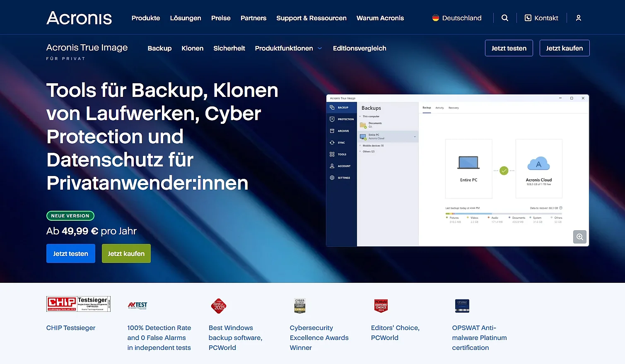The image size is (625, 364).
Task: Click outlined Jetzt testen in subnav
Action: (x=509, y=48)
